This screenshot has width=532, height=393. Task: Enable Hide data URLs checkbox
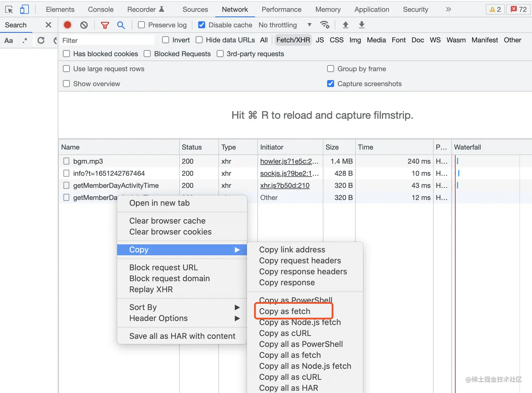(x=199, y=40)
